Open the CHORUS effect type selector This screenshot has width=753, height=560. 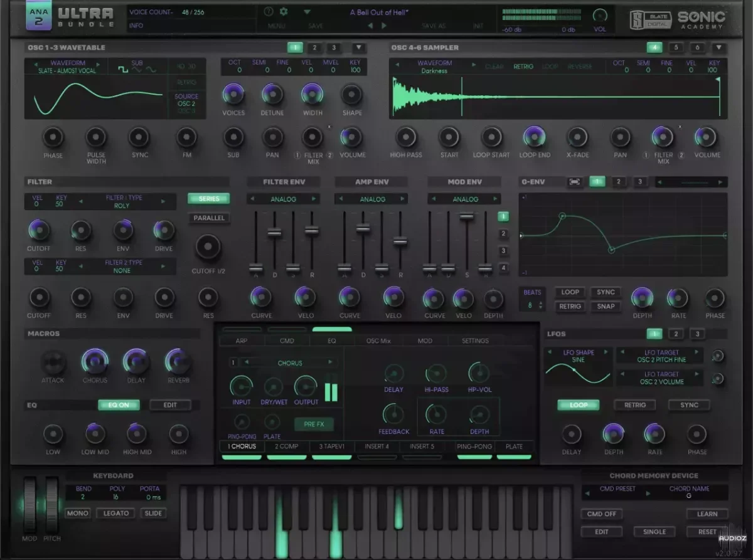click(x=289, y=363)
